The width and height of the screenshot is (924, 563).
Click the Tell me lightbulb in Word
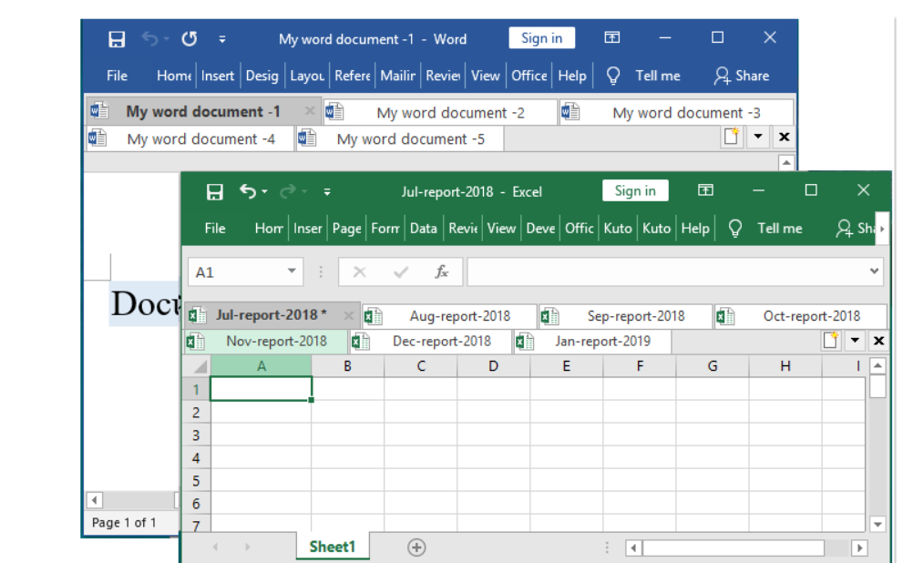(x=613, y=76)
